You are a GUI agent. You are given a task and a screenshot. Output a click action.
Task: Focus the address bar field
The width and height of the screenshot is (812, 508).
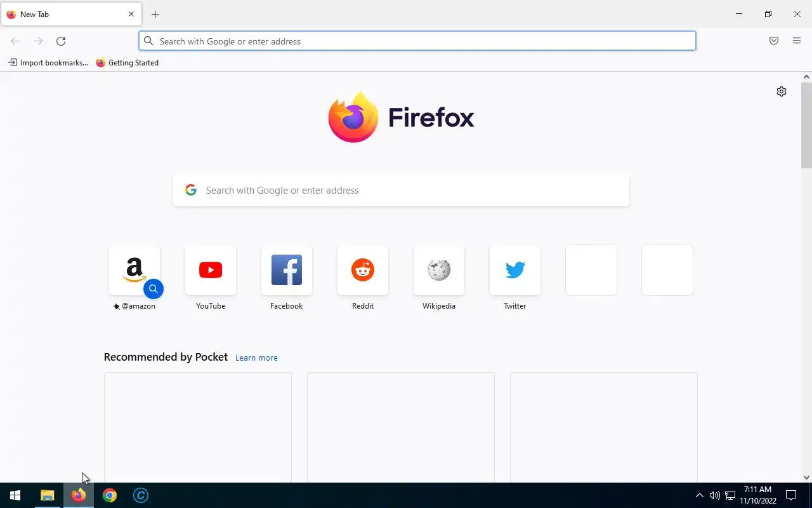pos(417,41)
